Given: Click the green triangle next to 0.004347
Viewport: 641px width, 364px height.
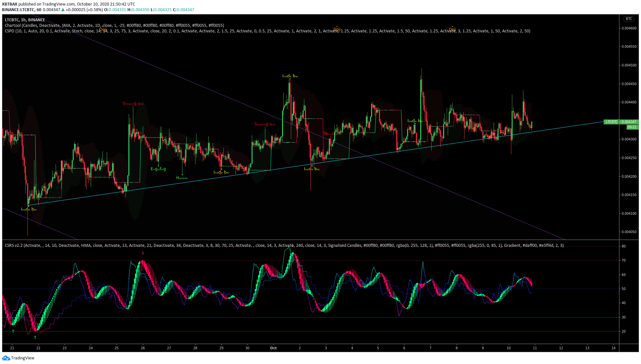Looking at the screenshot, I should [x=63, y=10].
